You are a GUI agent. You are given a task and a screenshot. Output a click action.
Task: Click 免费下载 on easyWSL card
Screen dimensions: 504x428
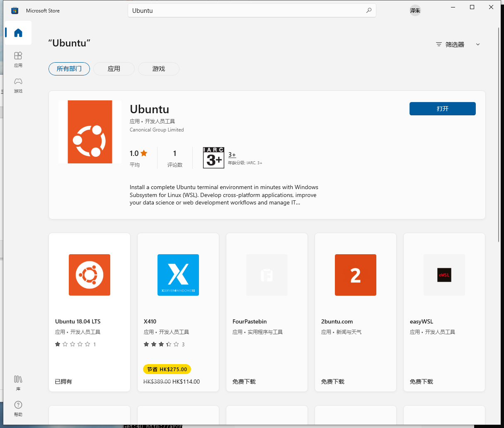pyautogui.click(x=422, y=382)
